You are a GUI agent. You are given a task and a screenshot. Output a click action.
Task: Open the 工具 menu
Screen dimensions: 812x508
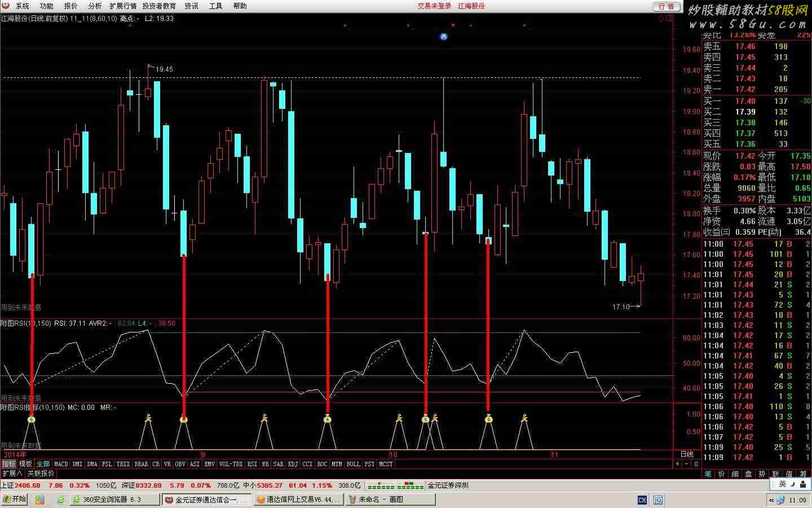(x=215, y=6)
